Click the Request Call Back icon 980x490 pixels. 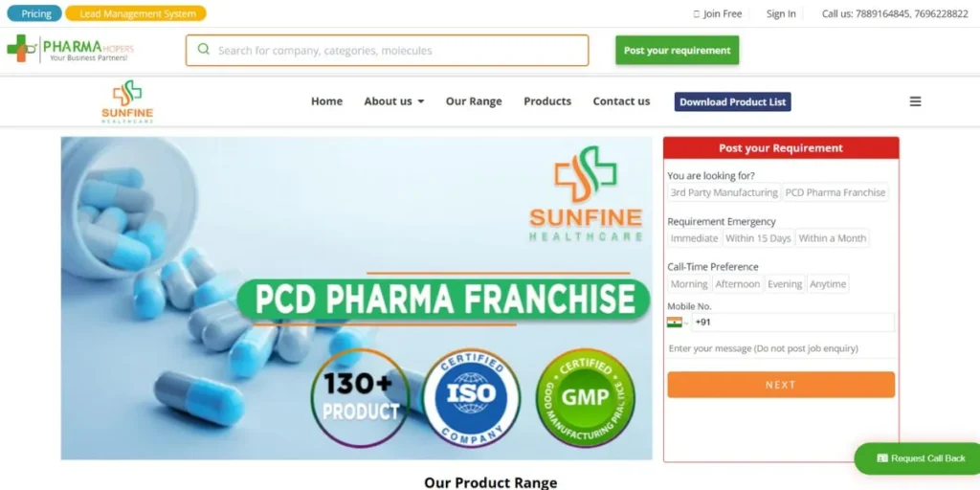(x=882, y=458)
